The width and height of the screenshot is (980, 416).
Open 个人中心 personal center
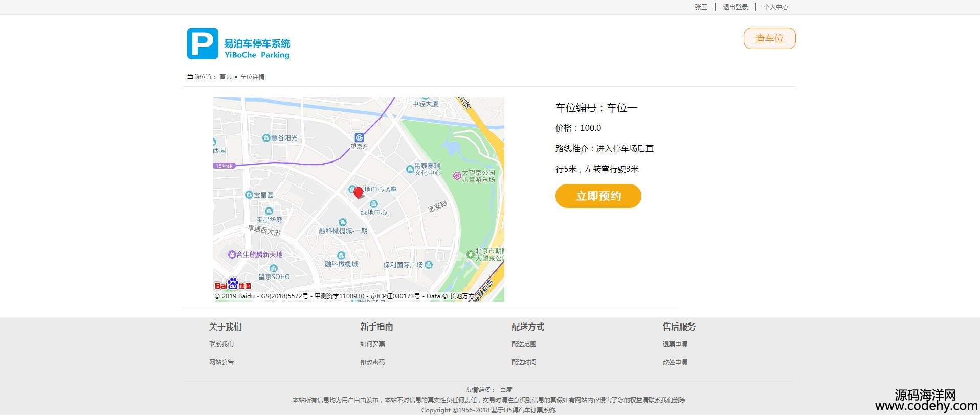pos(775,7)
